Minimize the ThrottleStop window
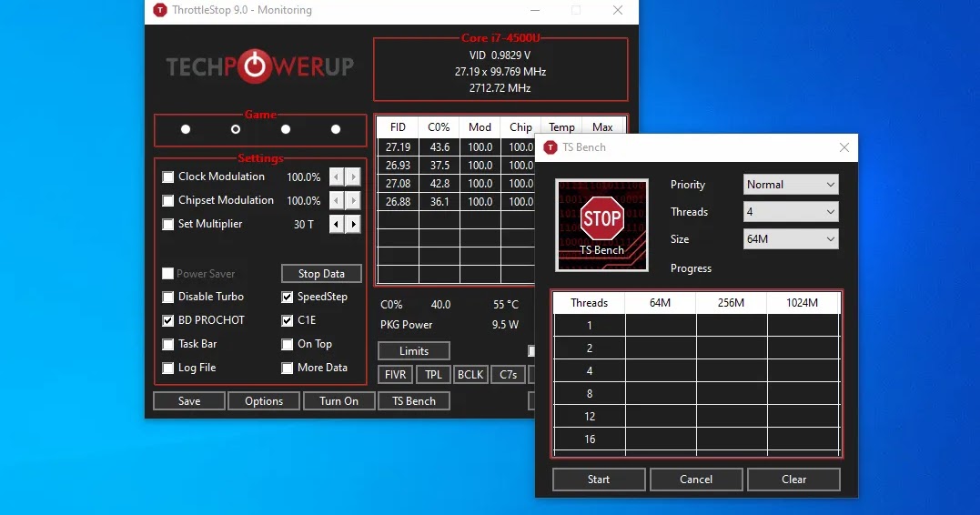Viewport: 980px width, 515px height. point(535,10)
